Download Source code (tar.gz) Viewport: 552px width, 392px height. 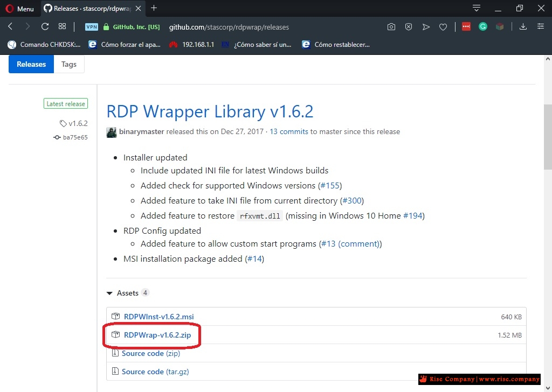(x=155, y=372)
